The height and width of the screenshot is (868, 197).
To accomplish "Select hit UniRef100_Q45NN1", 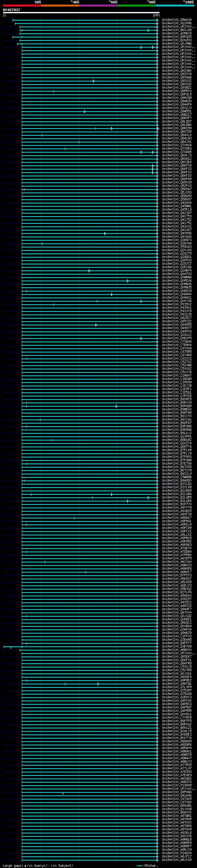I will click(x=176, y=206).
